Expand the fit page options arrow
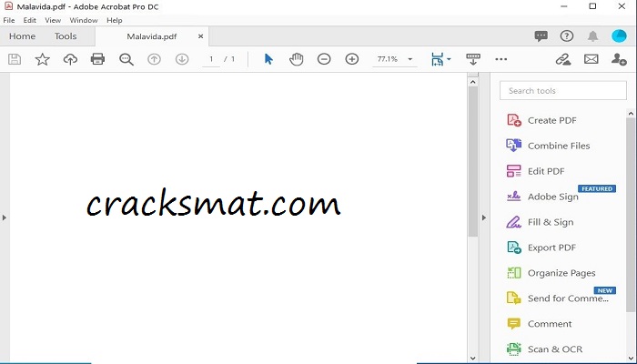Screen dimensions: 637x364 (x=449, y=59)
